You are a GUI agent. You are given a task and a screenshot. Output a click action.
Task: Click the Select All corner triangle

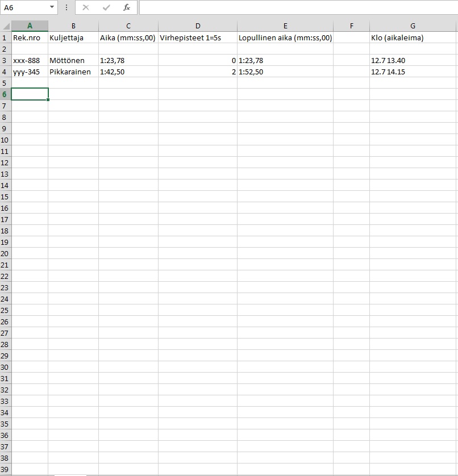click(x=6, y=26)
